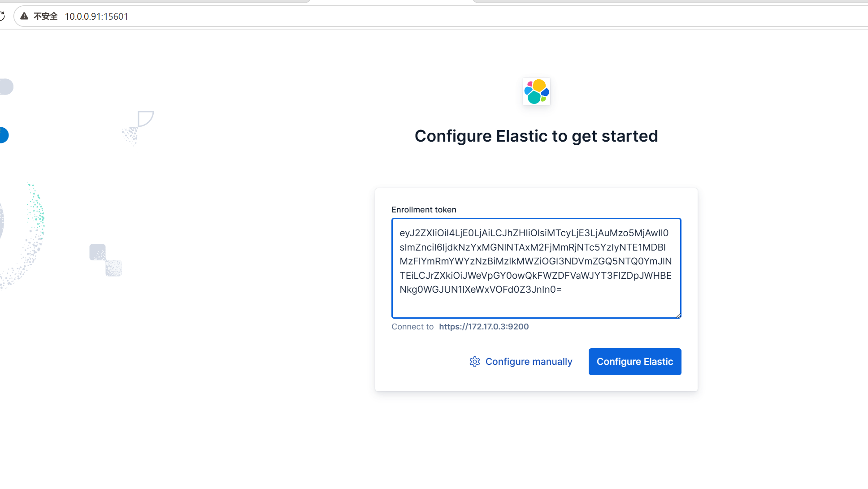Click the not-secure warning triangle icon
This screenshot has width=868, height=489.
point(25,17)
